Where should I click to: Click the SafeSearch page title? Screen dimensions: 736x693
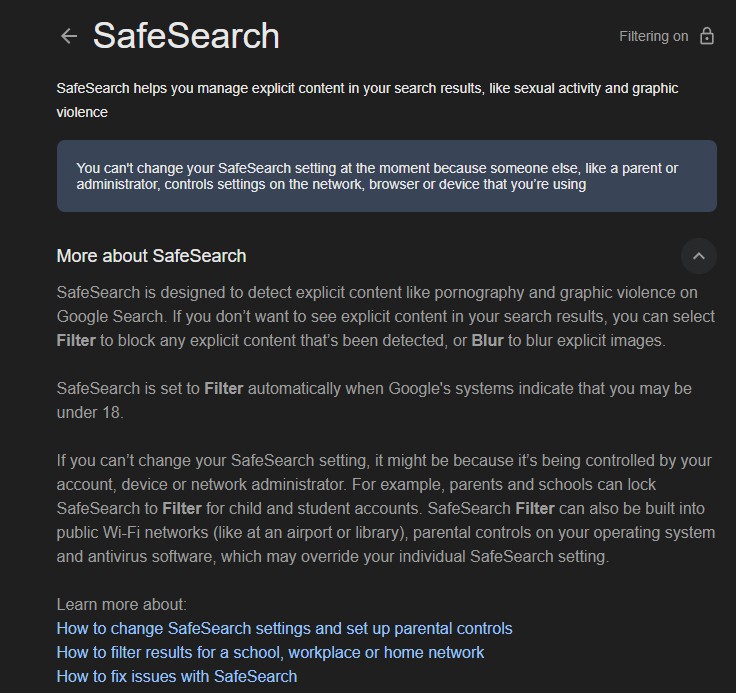(x=186, y=36)
